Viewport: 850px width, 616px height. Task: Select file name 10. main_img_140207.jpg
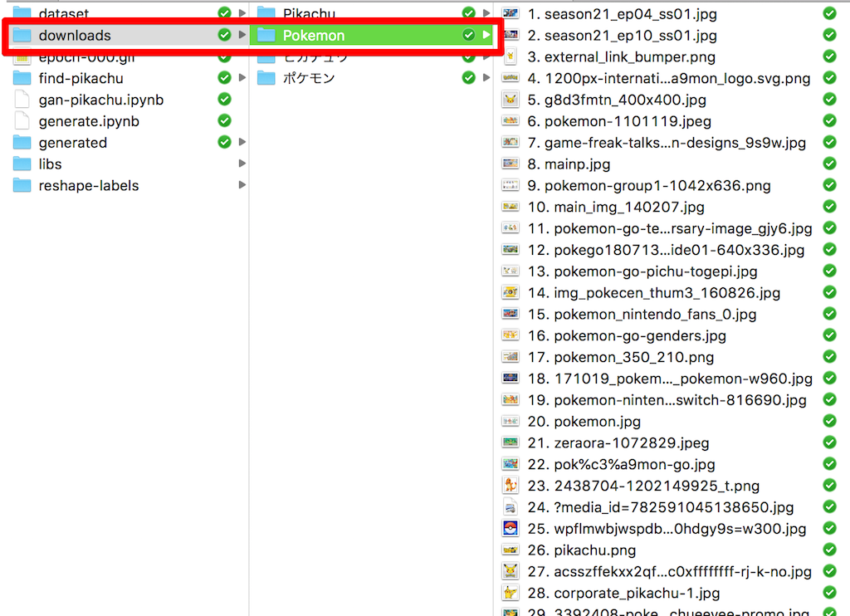point(617,208)
